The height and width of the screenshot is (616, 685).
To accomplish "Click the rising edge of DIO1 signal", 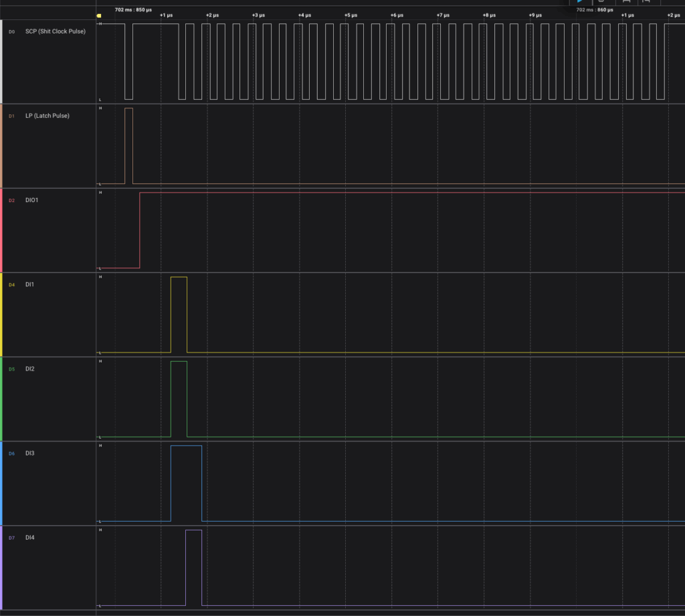I will coord(140,230).
